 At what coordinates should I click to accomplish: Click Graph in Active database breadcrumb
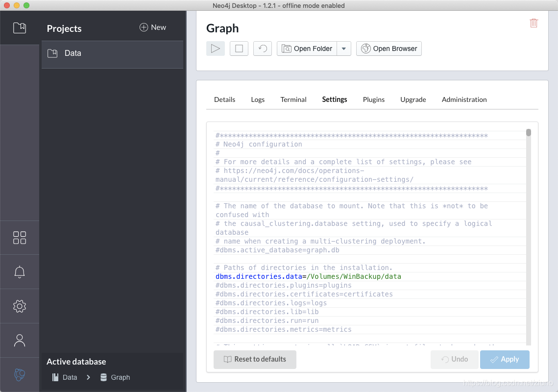pos(115,377)
